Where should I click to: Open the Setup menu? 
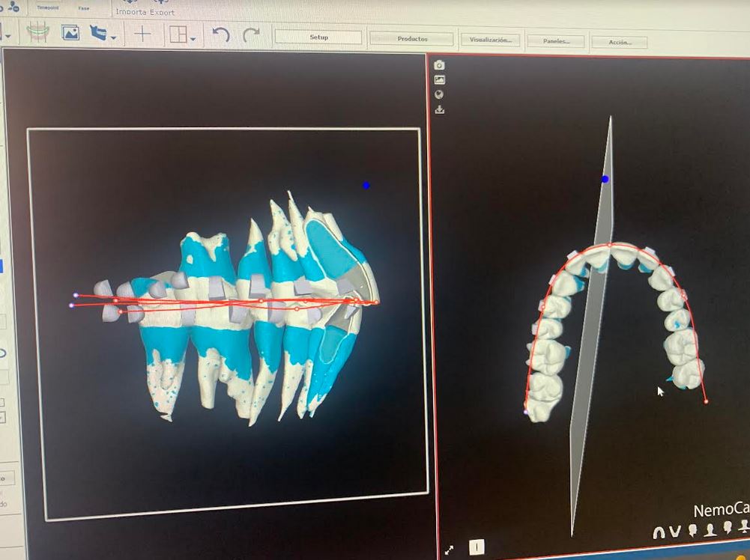[x=318, y=37]
